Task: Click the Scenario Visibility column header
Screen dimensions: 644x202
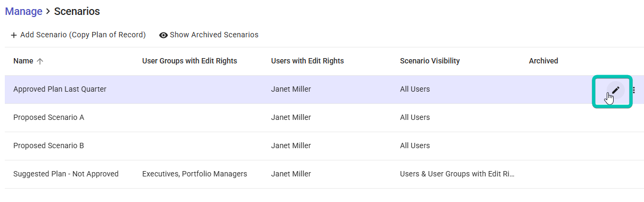Action: coord(430,61)
